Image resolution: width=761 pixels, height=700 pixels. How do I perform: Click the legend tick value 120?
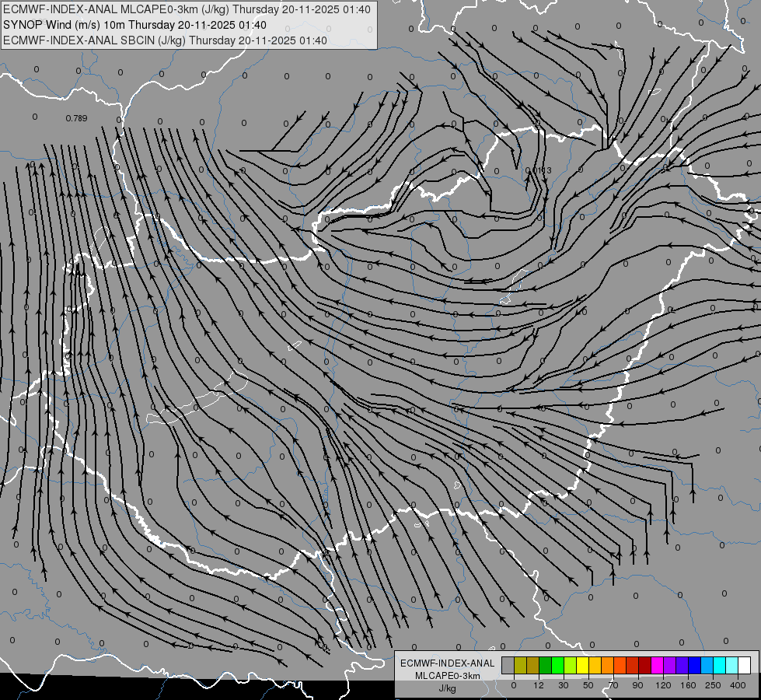(x=664, y=685)
